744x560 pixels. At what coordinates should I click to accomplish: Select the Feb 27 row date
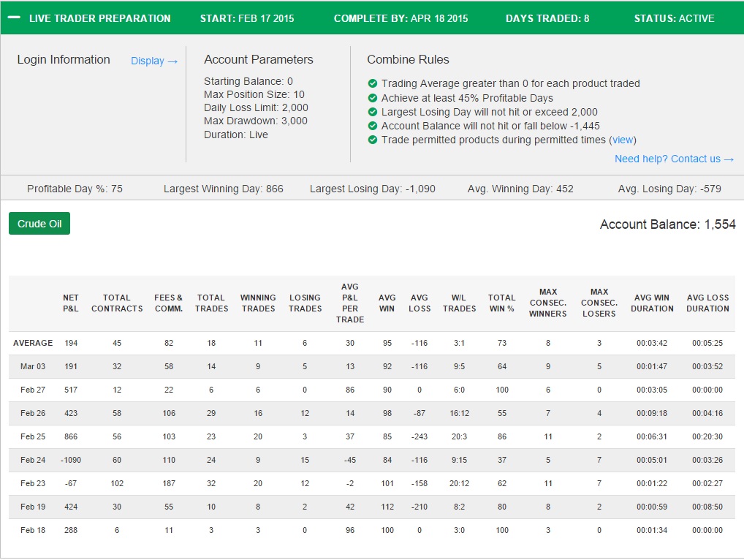[33, 390]
